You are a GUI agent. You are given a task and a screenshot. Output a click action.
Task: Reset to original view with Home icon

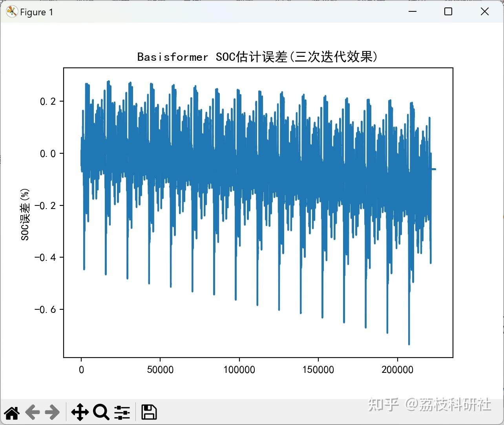[x=11, y=412]
